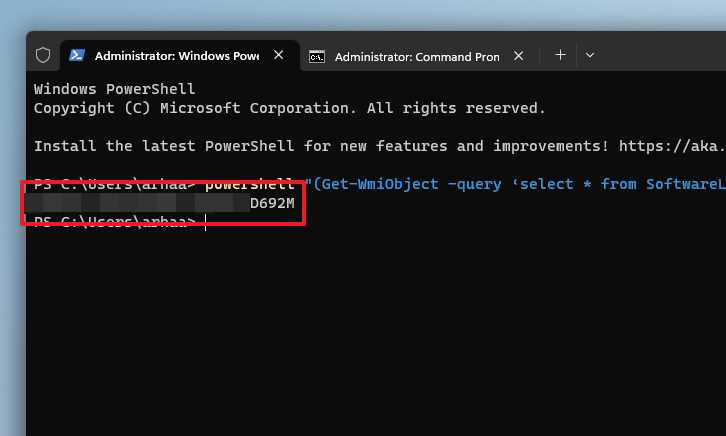Image resolution: width=726 pixels, height=436 pixels.
Task: Select the Administrator: Windows PowerShell tab
Action: pos(180,56)
